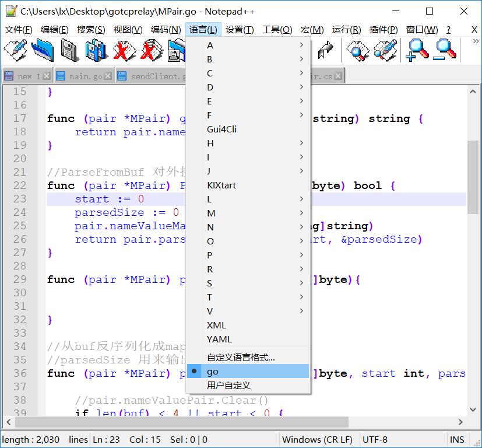482x448 pixels.
Task: Open the ? help menu
Action: (x=449, y=30)
